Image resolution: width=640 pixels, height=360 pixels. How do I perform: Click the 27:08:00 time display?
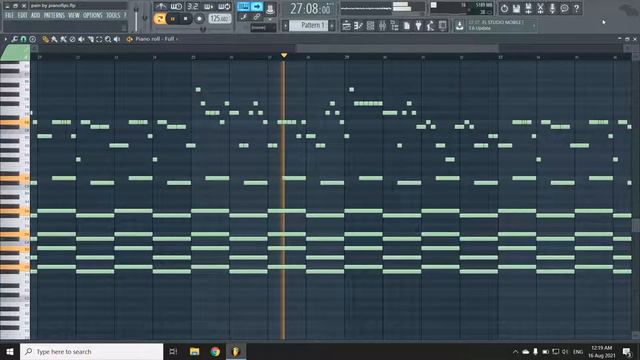coord(310,9)
